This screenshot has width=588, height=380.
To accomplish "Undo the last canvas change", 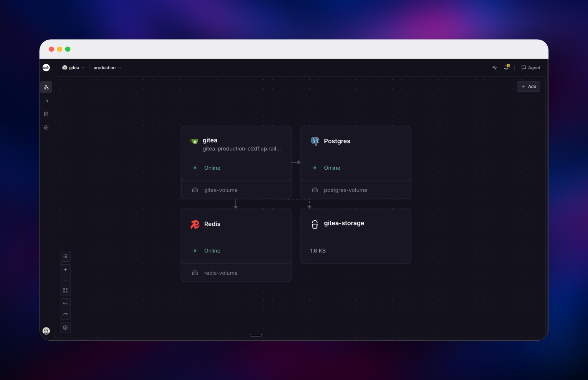I will (65, 304).
